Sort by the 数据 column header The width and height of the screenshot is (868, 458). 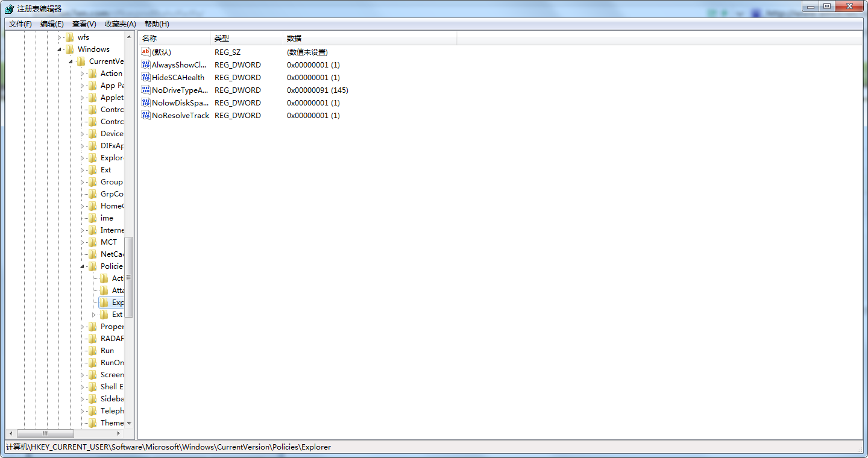(370, 39)
